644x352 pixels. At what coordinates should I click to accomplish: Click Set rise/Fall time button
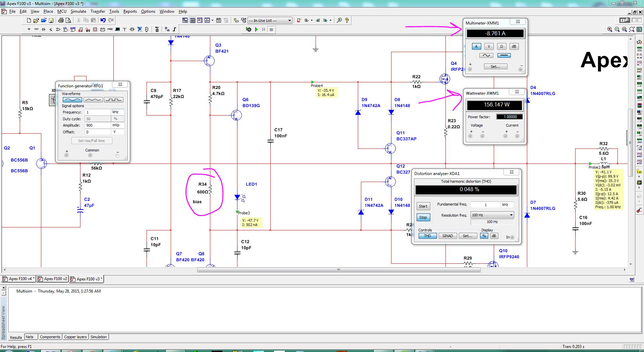(x=92, y=141)
